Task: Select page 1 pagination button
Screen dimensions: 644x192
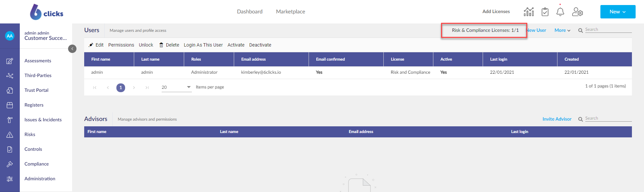Action: [121, 87]
